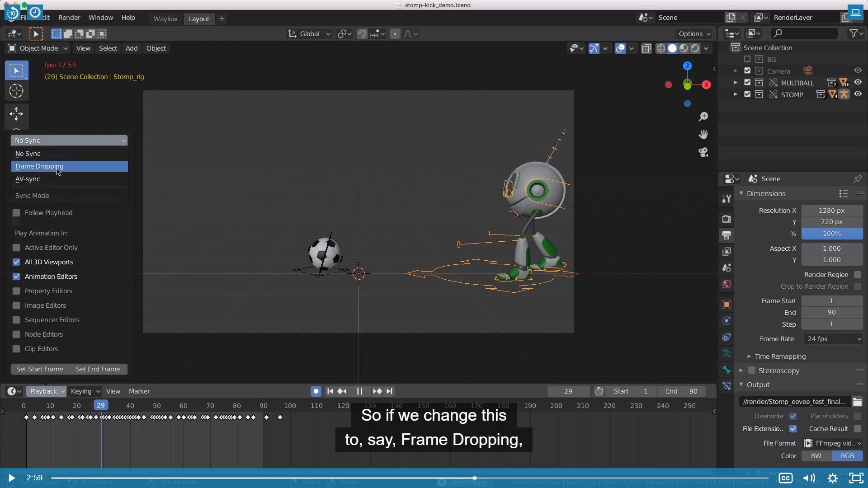Click the pan hand icon in the viewport

pyautogui.click(x=703, y=134)
